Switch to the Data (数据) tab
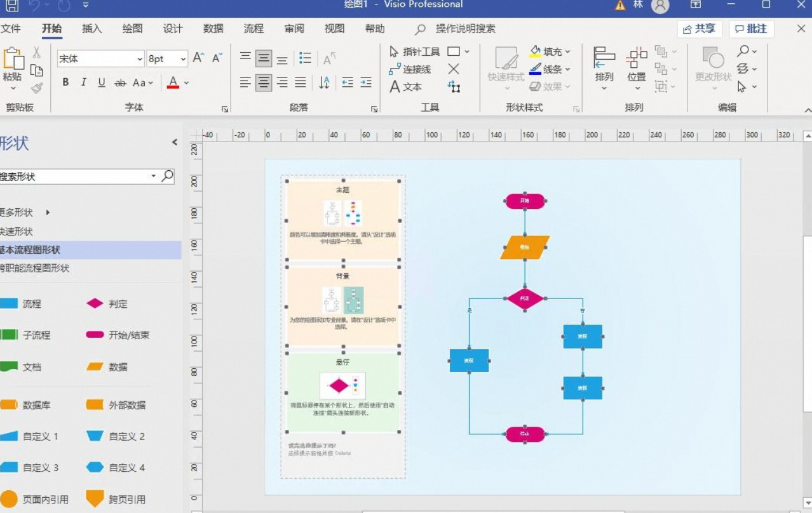This screenshot has width=812, height=513. click(x=213, y=29)
